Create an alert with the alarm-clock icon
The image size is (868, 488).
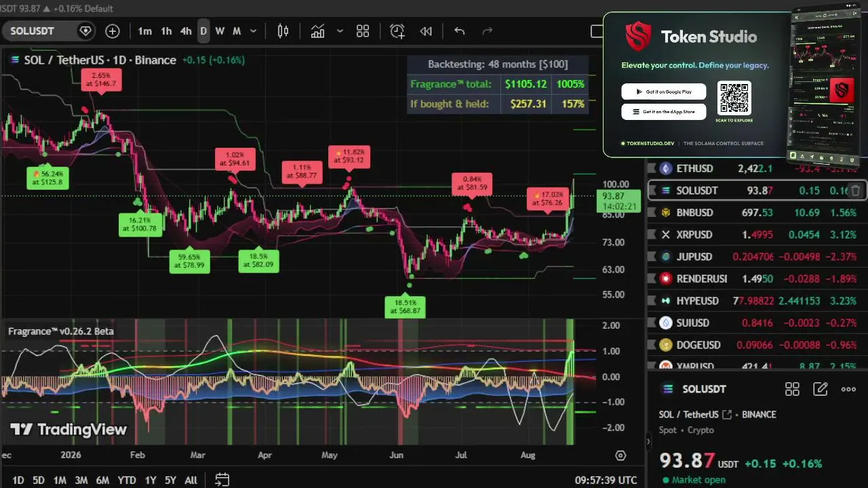coord(397,31)
